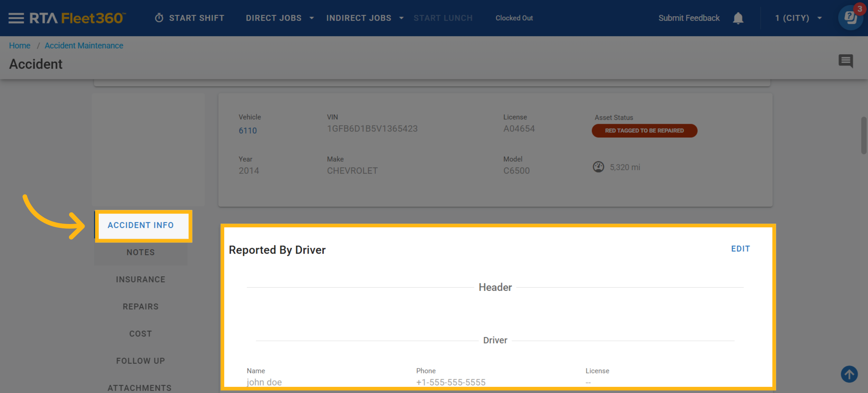Click the RTA Fleet360 logo

(77, 18)
